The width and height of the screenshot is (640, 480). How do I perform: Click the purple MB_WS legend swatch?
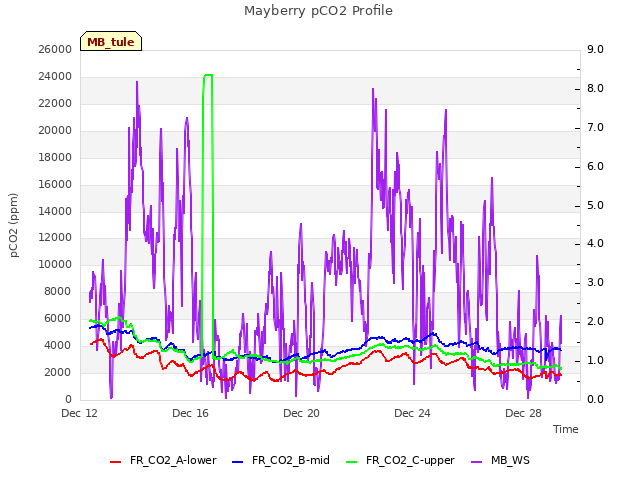click(477, 462)
